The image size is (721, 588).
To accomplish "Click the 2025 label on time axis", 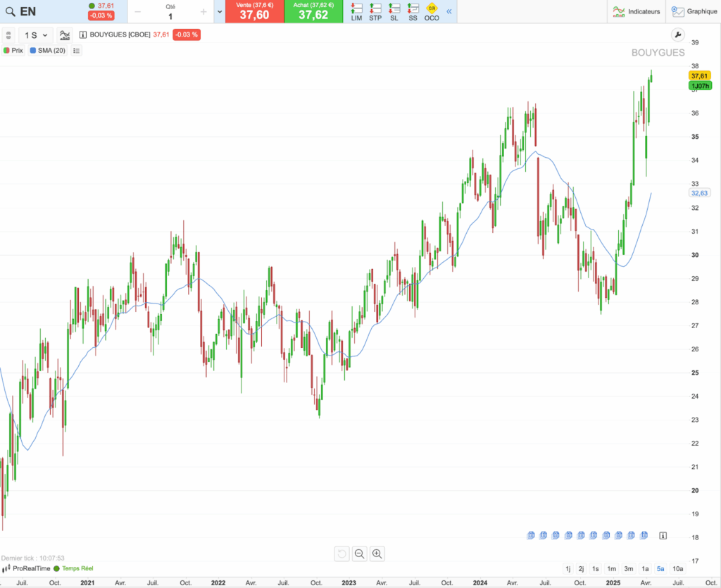I will (x=613, y=583).
